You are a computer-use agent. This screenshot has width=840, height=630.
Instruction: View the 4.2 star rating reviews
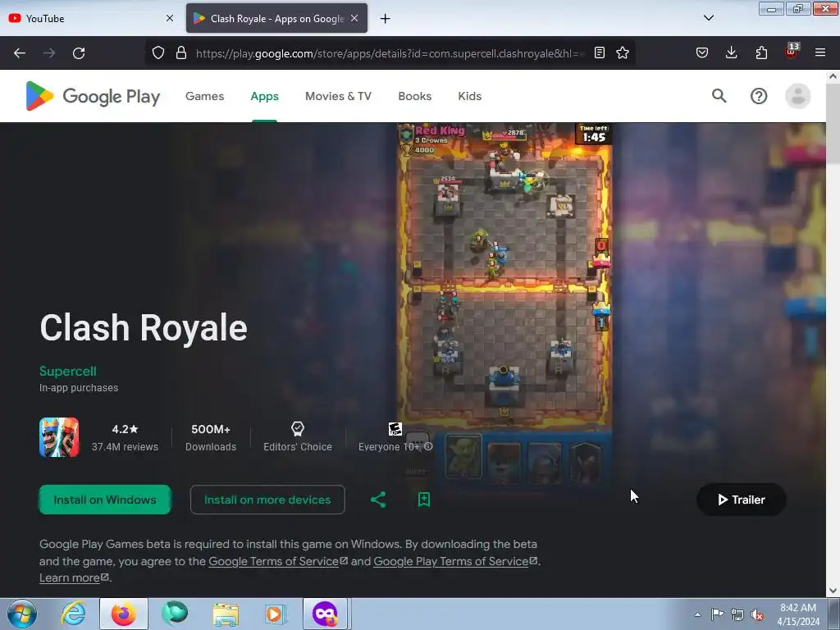click(125, 438)
